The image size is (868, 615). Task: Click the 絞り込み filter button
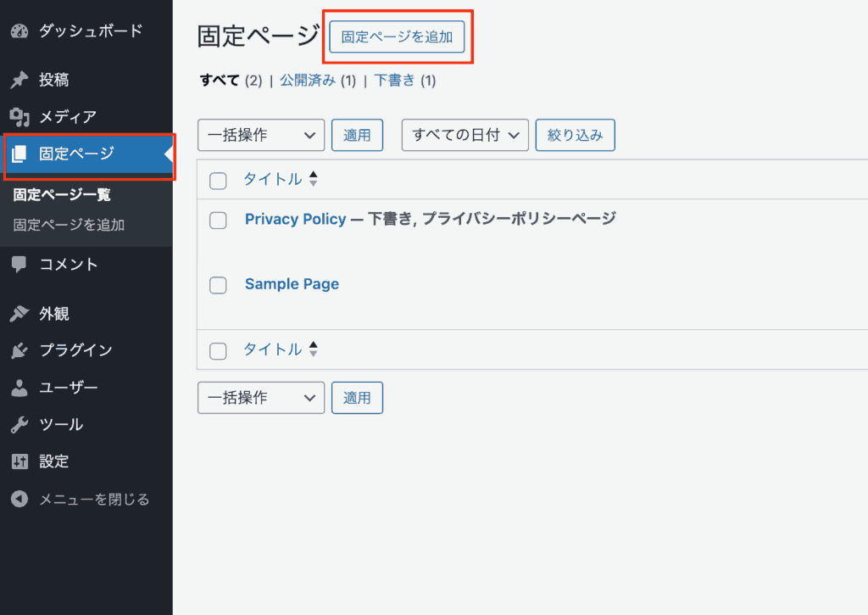(575, 135)
